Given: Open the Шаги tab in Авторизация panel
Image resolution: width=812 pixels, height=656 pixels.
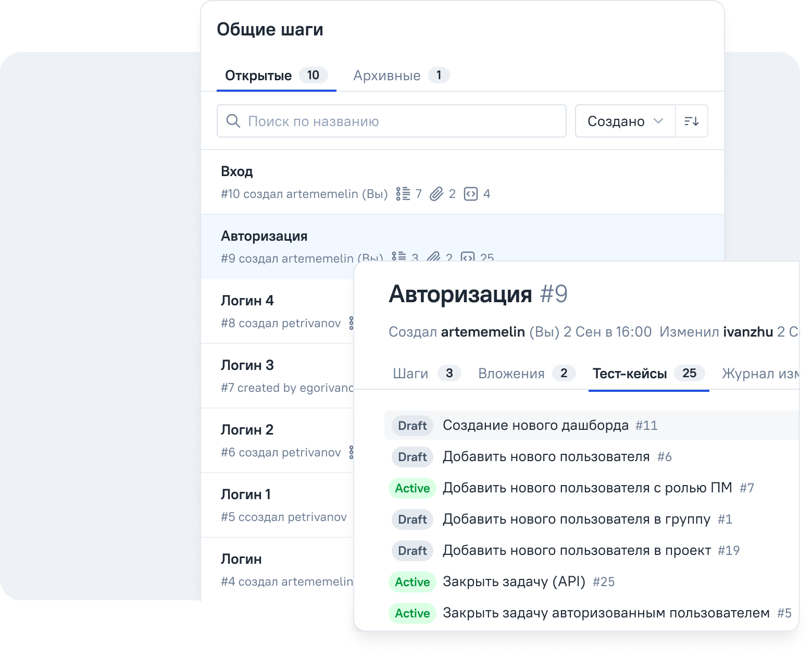Looking at the screenshot, I should (427, 373).
